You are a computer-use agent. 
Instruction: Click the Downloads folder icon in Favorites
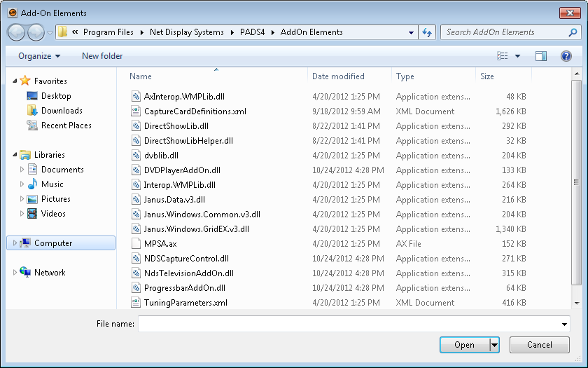[x=32, y=111]
